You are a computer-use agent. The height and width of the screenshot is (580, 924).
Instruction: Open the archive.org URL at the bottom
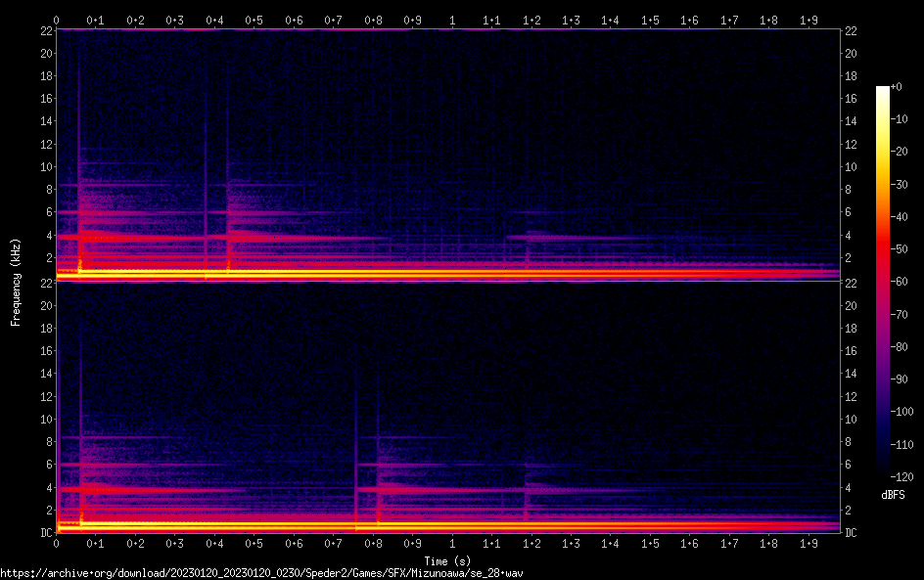click(261, 573)
